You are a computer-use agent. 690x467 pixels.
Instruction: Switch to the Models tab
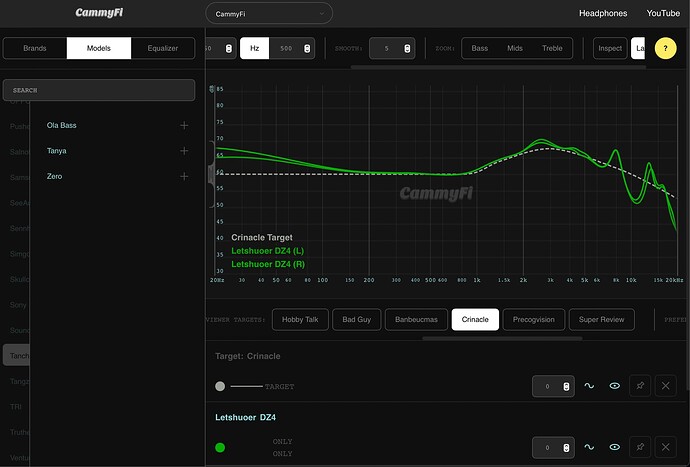click(99, 48)
